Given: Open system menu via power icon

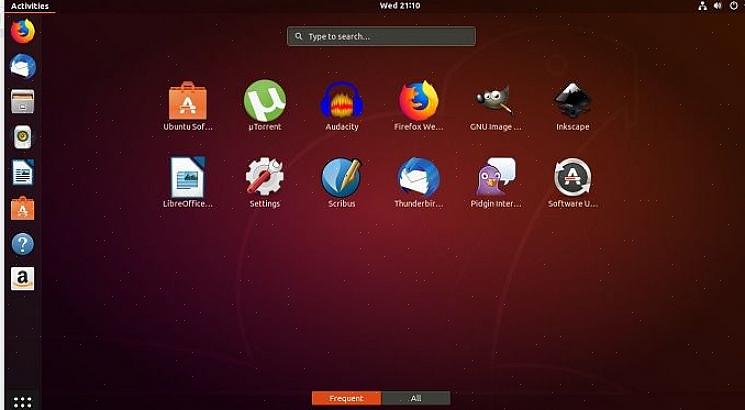Looking at the screenshot, I should click(x=734, y=6).
